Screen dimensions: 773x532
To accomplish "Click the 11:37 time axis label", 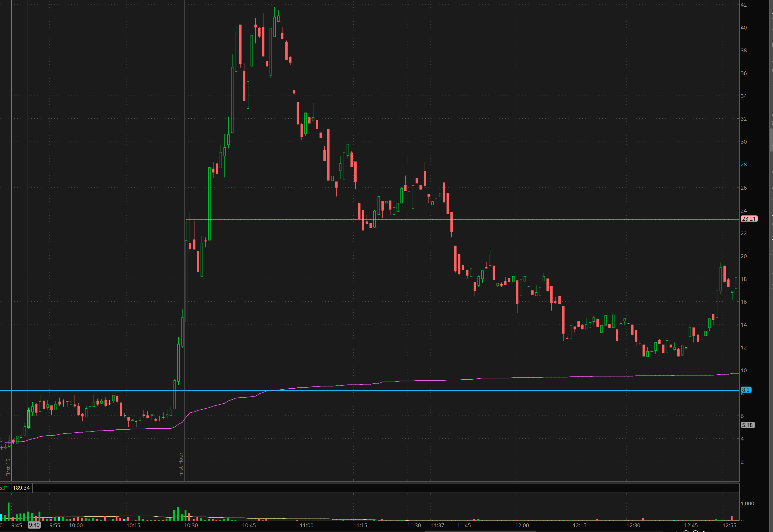I will 437,525.
